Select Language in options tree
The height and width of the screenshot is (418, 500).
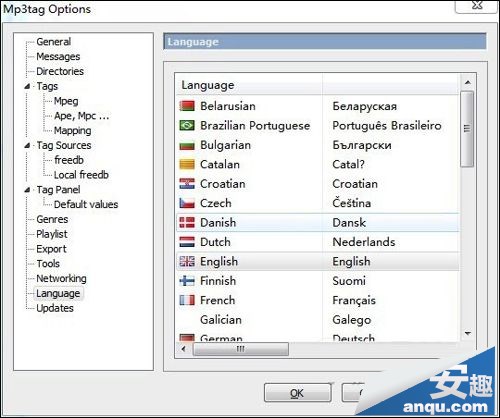tap(58, 293)
